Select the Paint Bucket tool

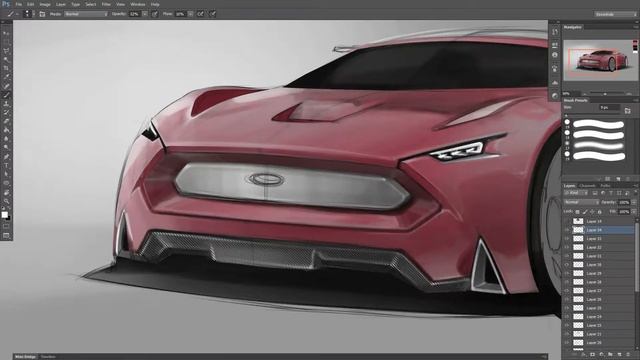(x=6, y=130)
